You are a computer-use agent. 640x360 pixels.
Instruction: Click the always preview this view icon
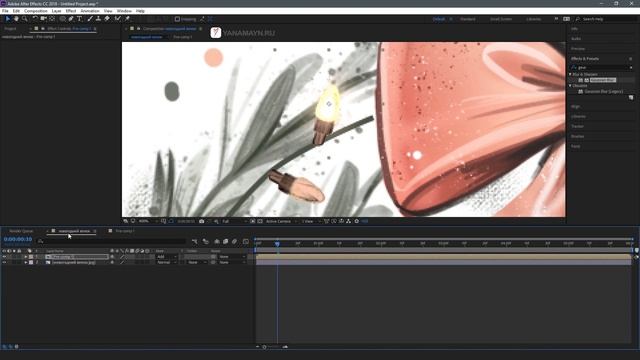(125, 221)
